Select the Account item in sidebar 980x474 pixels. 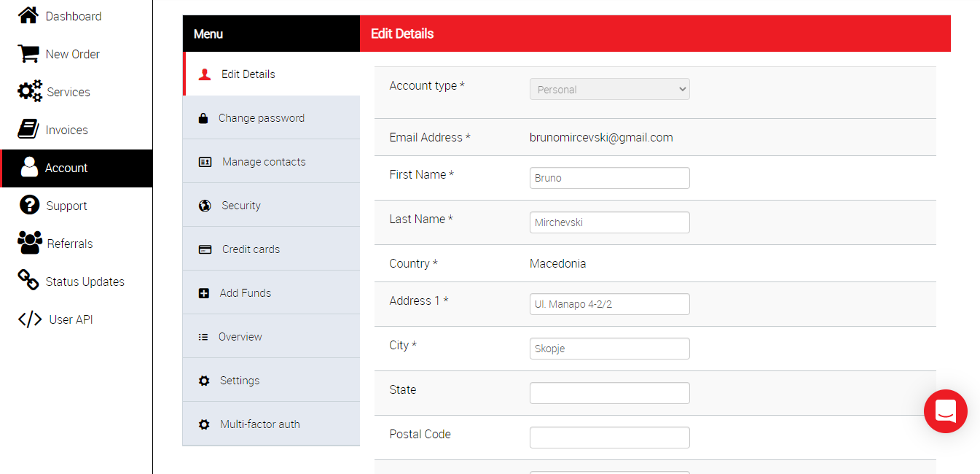66,168
